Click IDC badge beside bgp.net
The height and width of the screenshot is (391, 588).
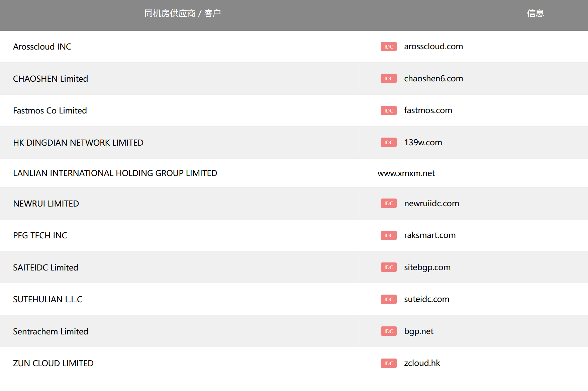click(x=389, y=331)
